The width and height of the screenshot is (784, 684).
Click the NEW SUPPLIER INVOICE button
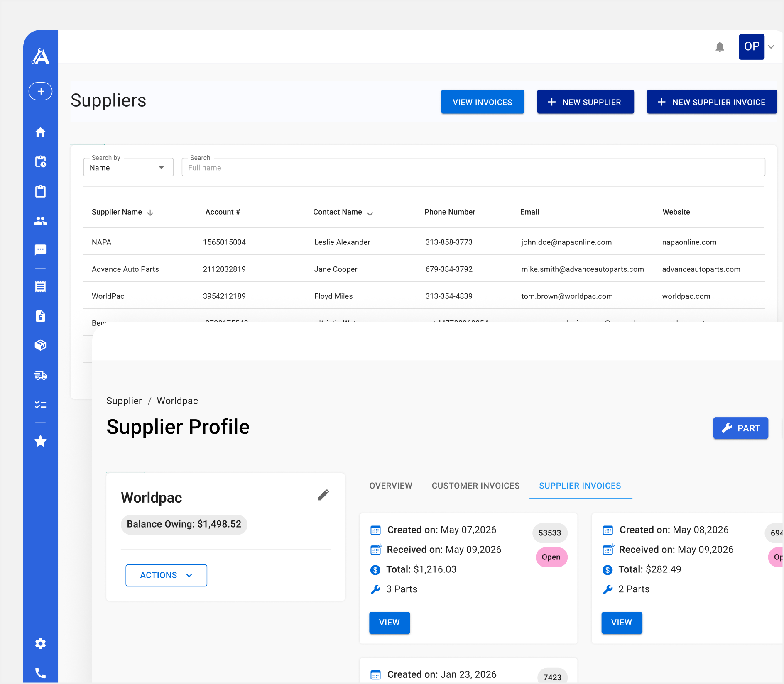(x=712, y=102)
